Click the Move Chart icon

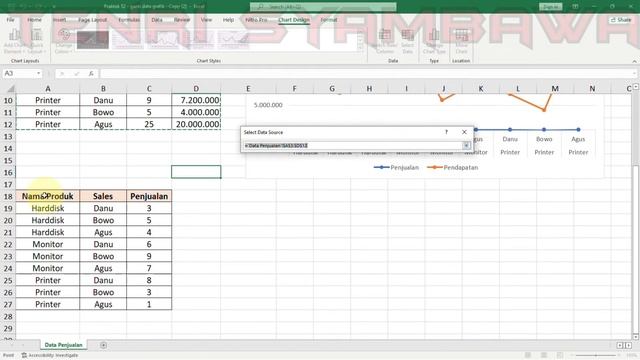click(x=461, y=40)
